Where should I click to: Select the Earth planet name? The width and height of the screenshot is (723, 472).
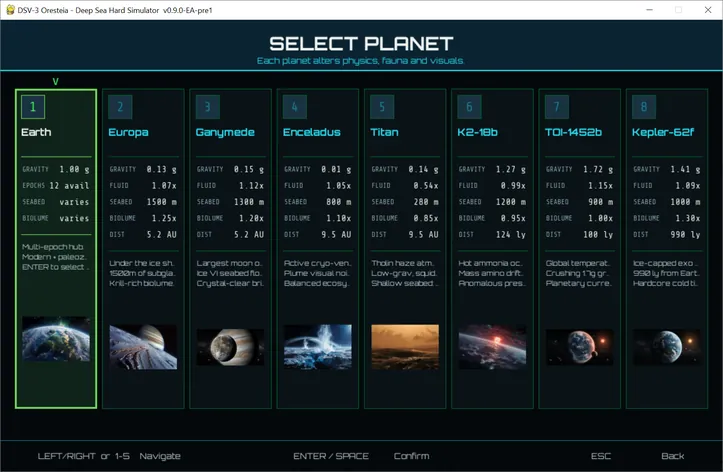coord(36,132)
